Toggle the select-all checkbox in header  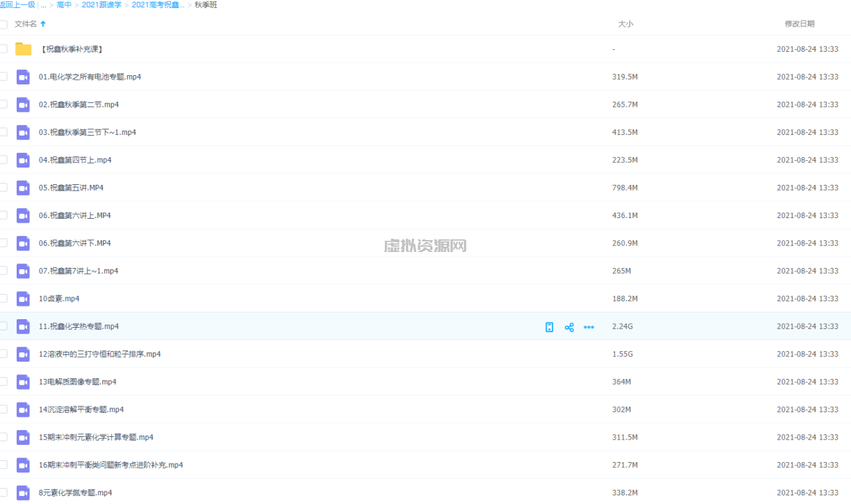[x=3, y=24]
